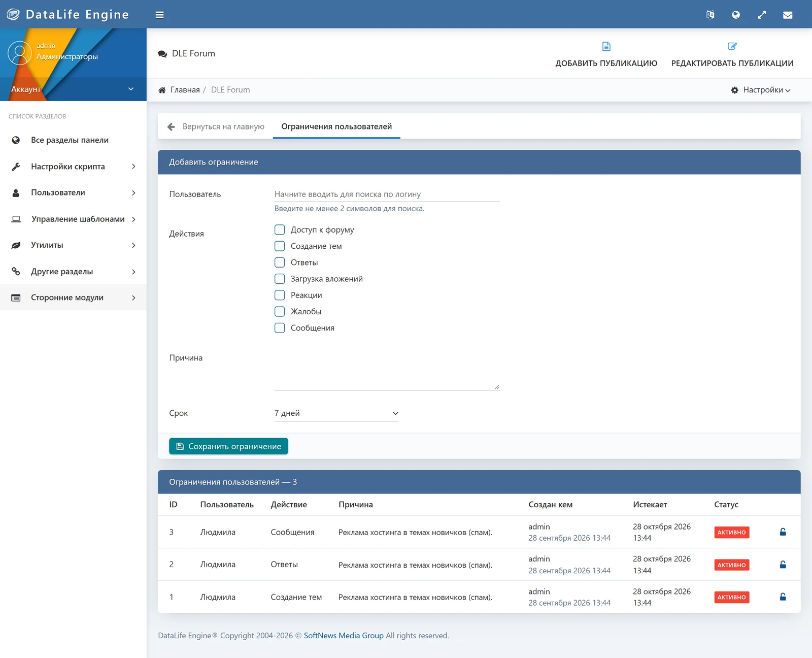Check the Сообщения checkbox
Screen dimensions: 812x658
(x=280, y=328)
